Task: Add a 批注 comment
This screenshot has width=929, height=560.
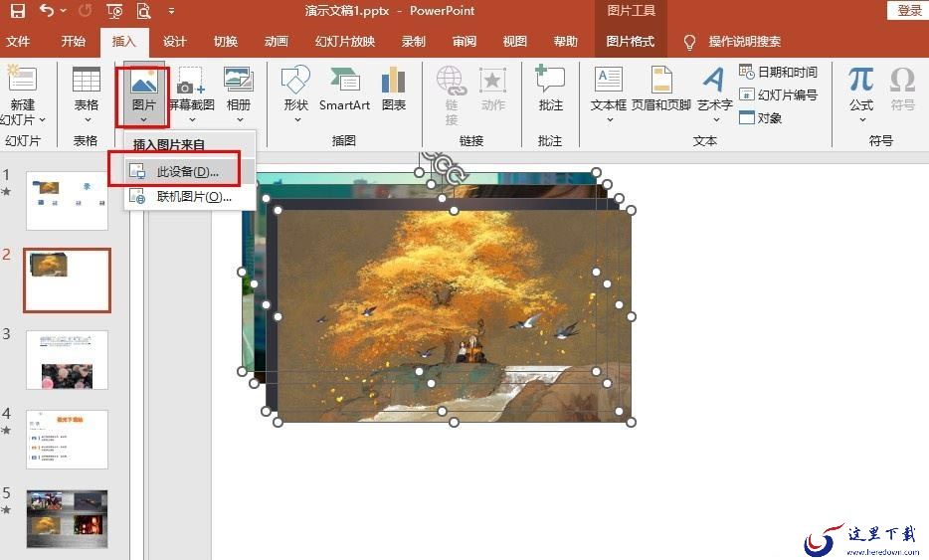Action: 550,89
